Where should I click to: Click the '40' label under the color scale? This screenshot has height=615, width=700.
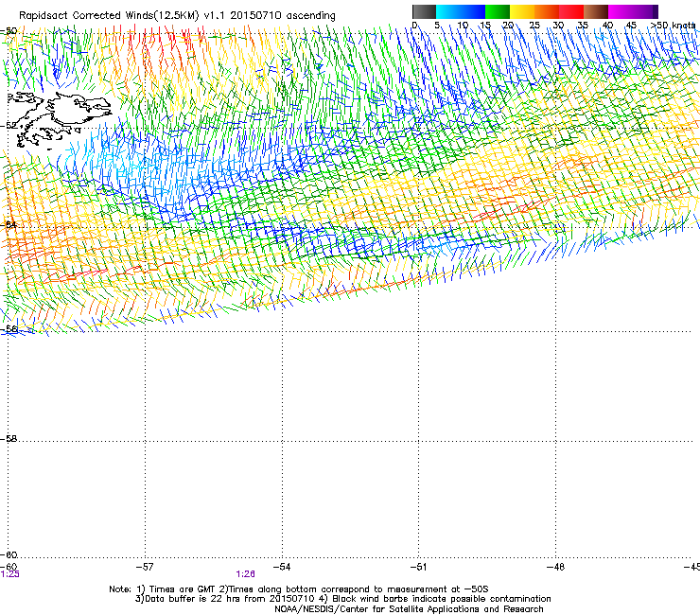tap(607, 26)
